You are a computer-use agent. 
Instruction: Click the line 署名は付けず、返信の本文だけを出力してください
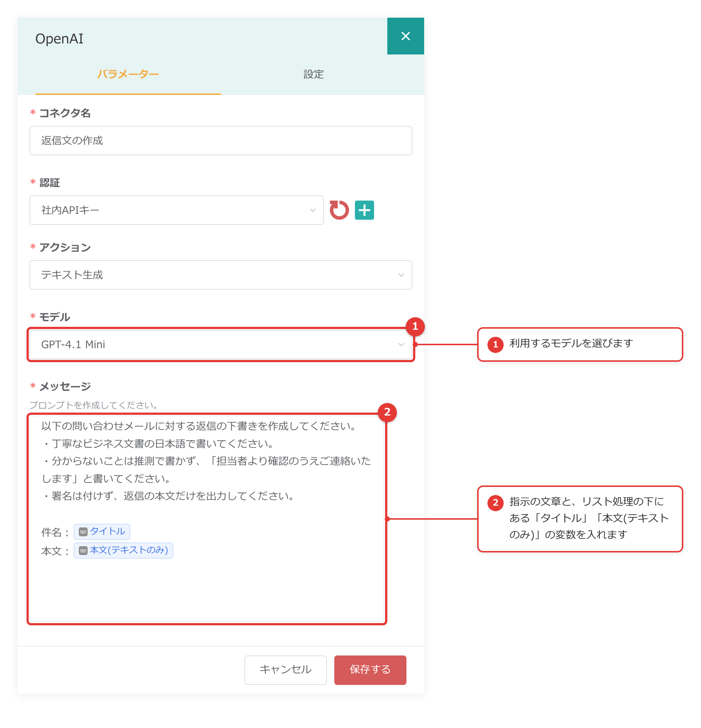tap(168, 496)
